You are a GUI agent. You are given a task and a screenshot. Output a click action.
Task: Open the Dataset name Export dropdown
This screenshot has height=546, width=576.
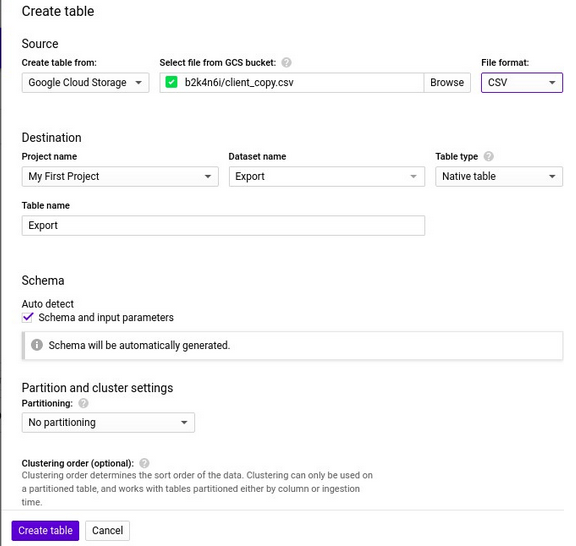coord(327,176)
